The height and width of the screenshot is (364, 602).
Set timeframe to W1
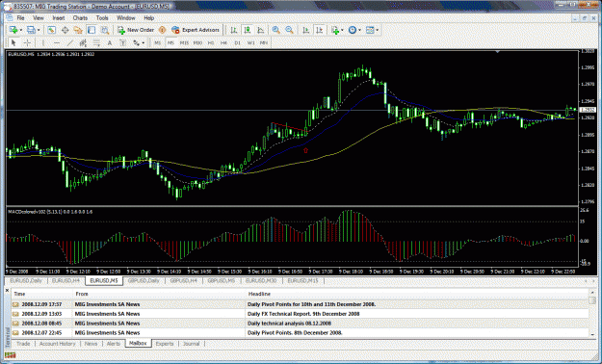coord(250,43)
